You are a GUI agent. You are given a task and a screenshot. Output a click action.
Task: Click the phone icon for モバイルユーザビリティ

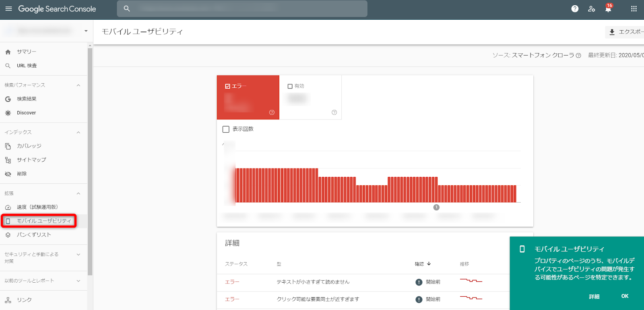point(8,221)
